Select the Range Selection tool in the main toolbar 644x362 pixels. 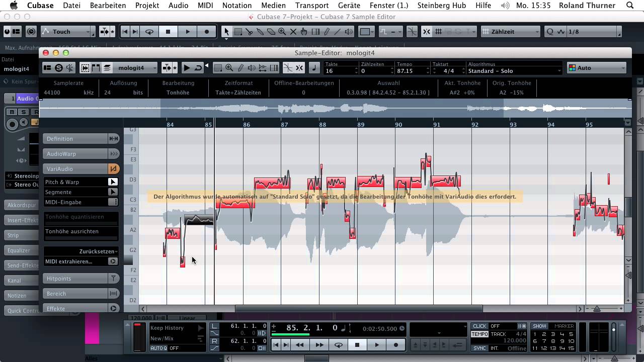pos(238,32)
